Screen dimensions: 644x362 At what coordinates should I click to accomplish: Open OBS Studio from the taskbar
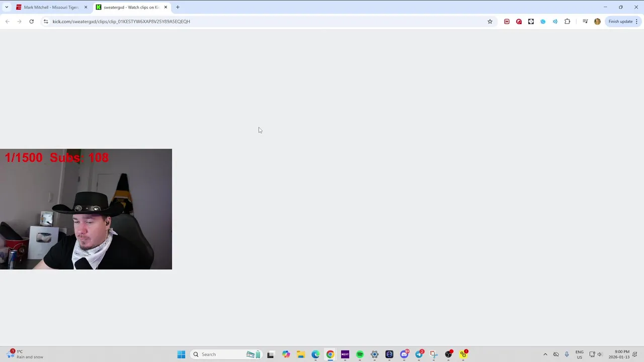click(449, 354)
